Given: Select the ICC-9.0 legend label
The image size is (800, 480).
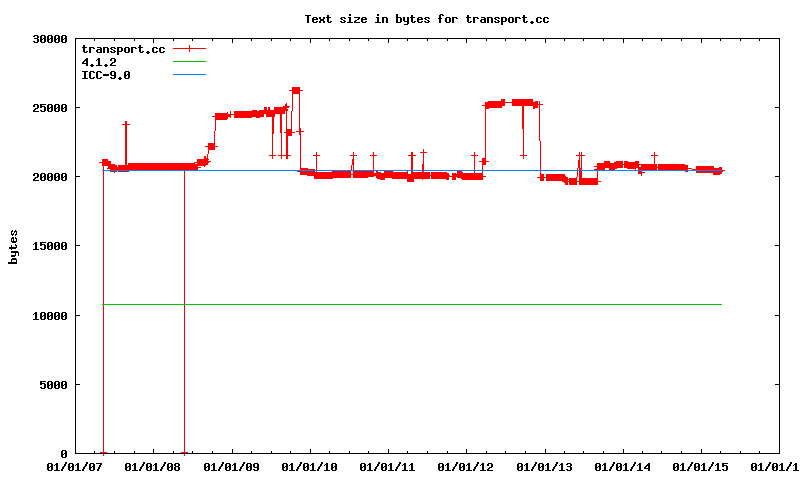Looking at the screenshot, I should pos(105,75).
